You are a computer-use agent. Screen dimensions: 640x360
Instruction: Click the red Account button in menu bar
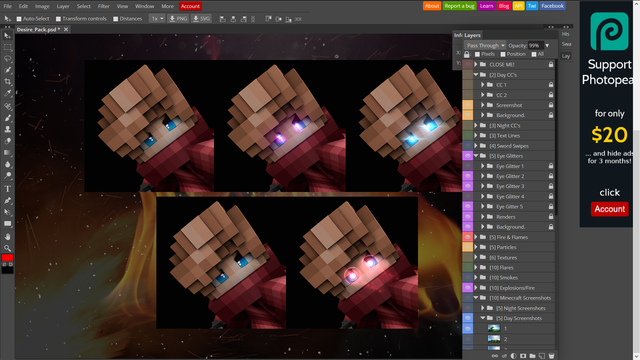[190, 6]
